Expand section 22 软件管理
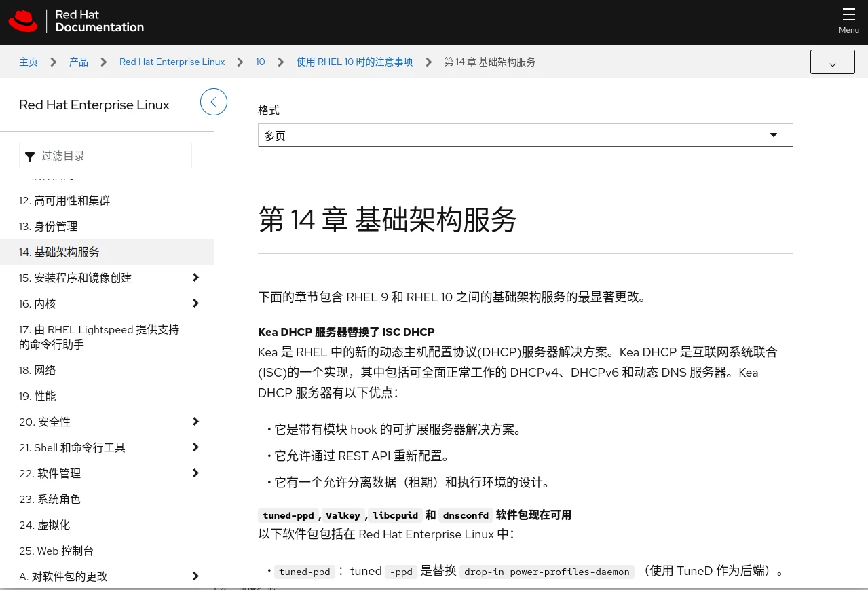This screenshot has height=590, width=868. [195, 473]
